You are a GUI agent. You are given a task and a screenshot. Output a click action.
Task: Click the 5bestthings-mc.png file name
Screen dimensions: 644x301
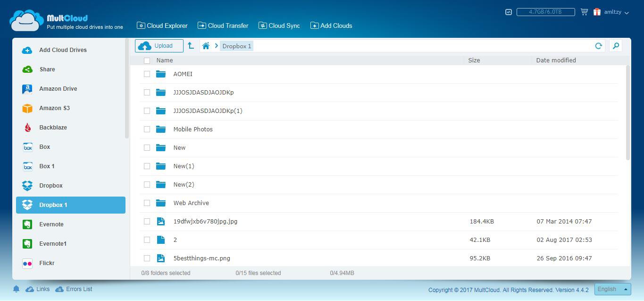pyautogui.click(x=201, y=258)
